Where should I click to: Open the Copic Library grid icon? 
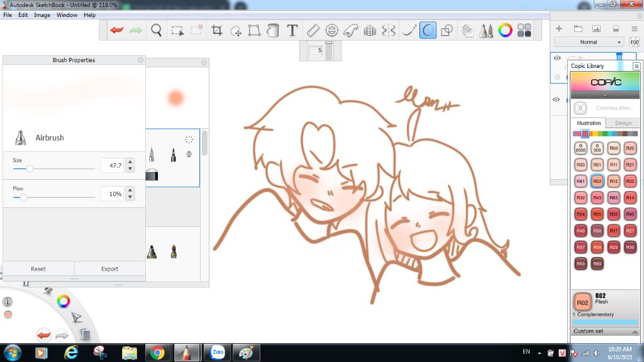click(x=524, y=30)
